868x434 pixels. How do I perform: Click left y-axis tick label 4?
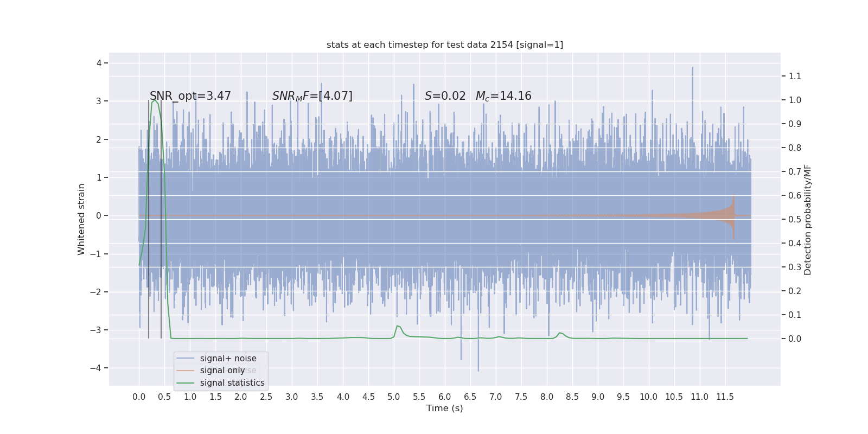(x=99, y=63)
